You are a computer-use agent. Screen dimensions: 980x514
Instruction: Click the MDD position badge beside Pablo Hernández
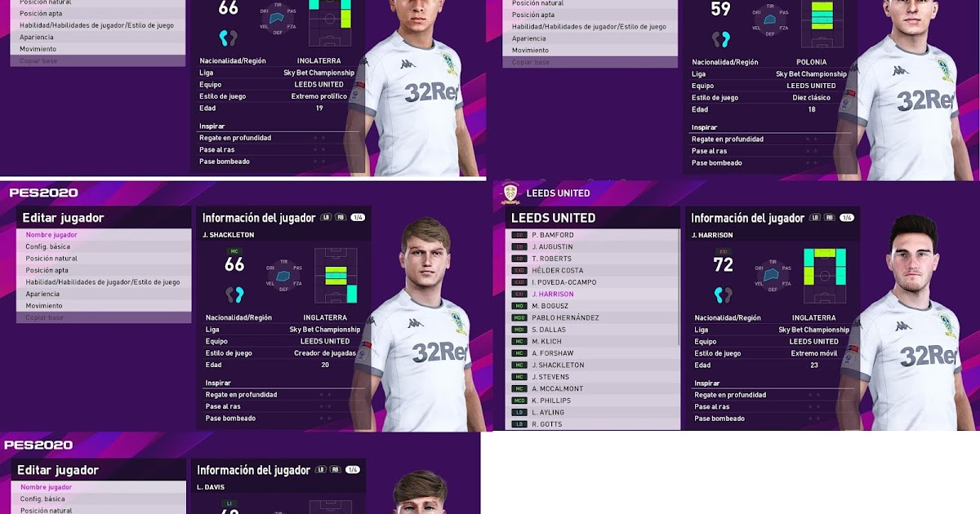tap(519, 317)
